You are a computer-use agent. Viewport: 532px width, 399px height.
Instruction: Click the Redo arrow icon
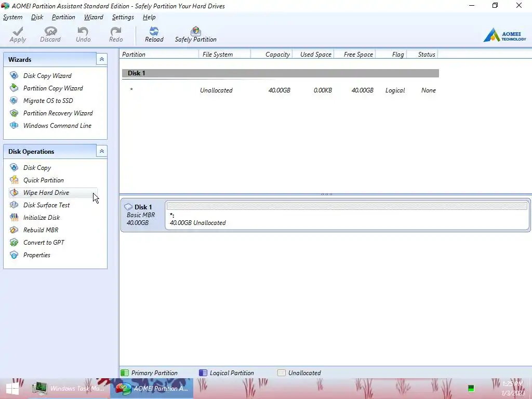pos(116,31)
